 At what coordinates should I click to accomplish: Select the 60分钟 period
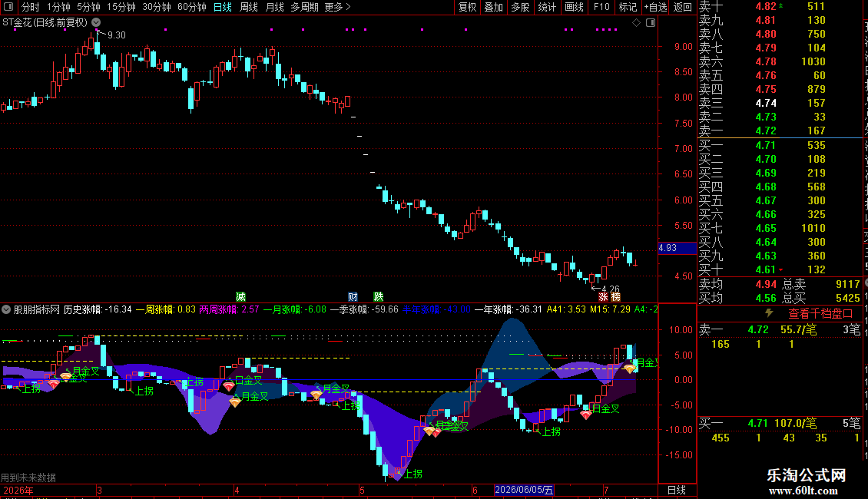(192, 7)
